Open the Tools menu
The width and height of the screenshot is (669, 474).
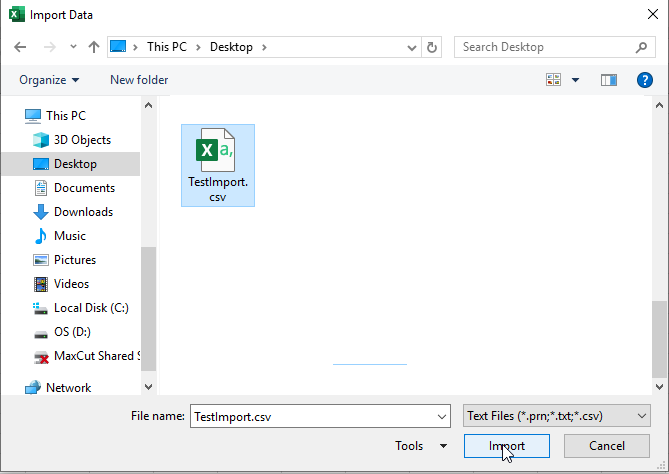pos(409,446)
